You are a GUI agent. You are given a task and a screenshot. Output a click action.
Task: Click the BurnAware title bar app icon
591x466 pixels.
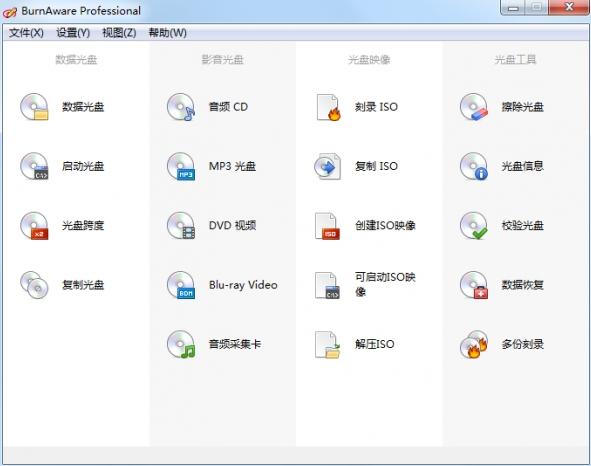9,12
